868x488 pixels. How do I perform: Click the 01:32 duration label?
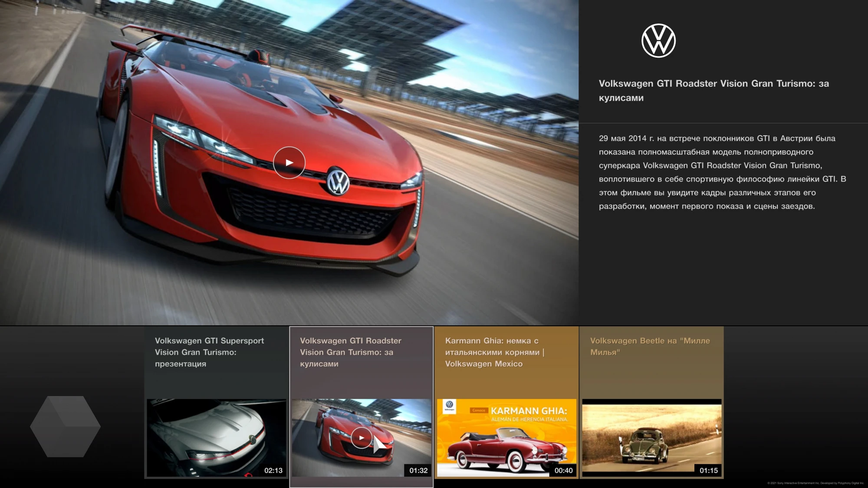click(x=418, y=470)
